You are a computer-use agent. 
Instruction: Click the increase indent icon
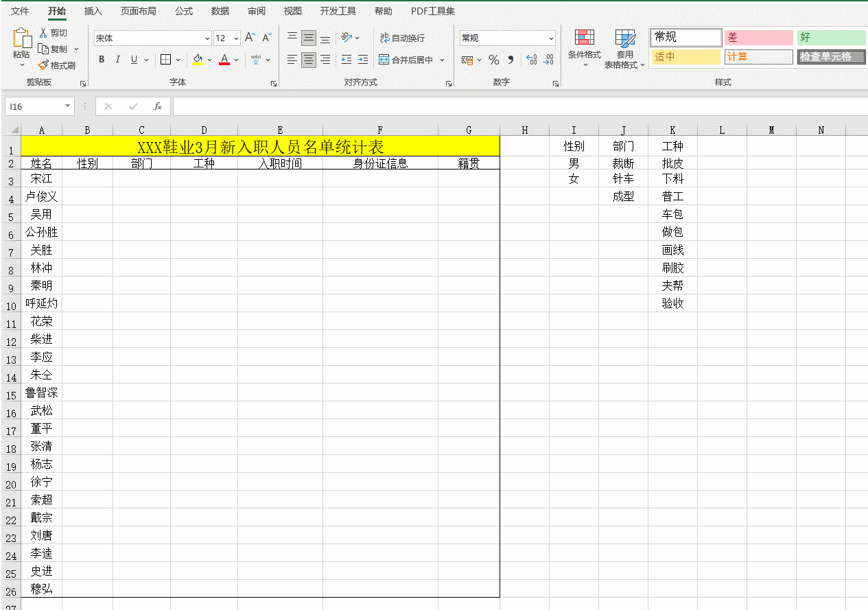363,60
